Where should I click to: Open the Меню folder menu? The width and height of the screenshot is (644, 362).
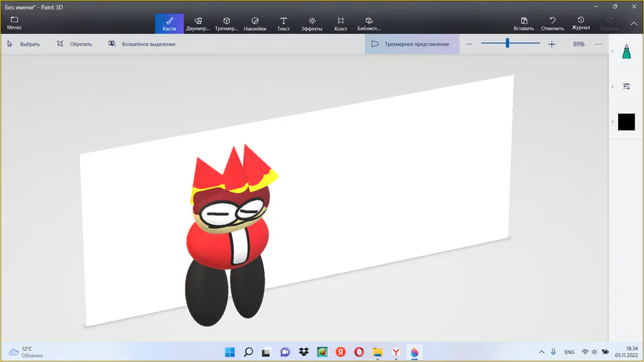(14, 24)
